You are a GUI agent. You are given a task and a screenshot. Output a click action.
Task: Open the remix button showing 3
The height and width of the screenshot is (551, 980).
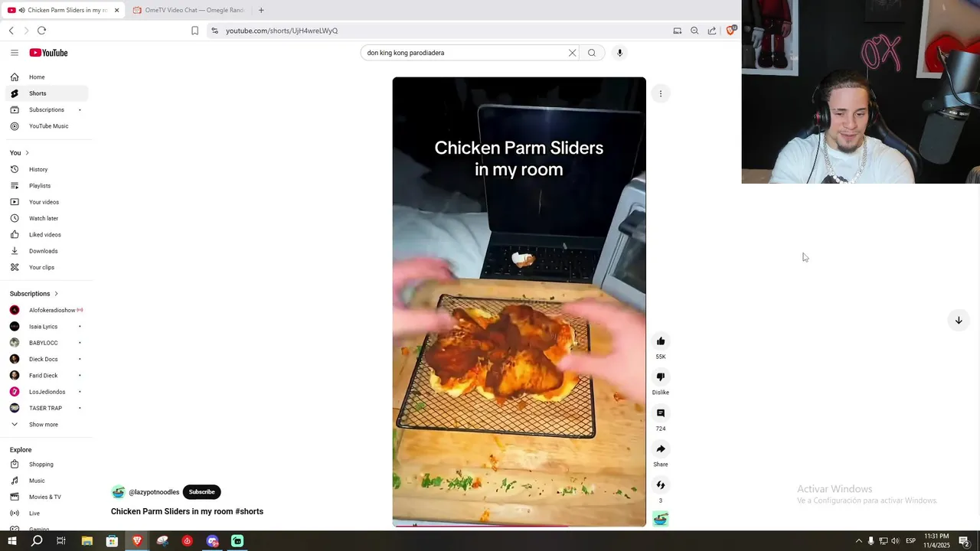661,485
